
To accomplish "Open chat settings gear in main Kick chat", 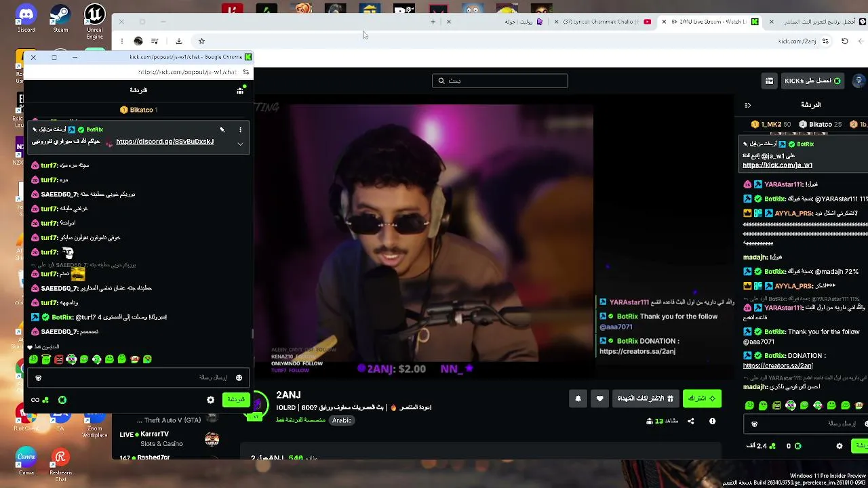I will pyautogui.click(x=839, y=446).
